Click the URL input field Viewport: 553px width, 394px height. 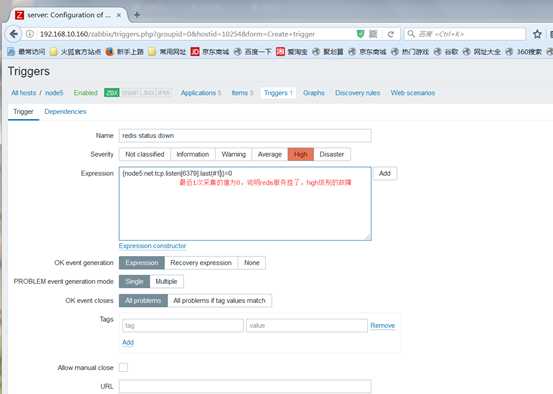coord(245,387)
